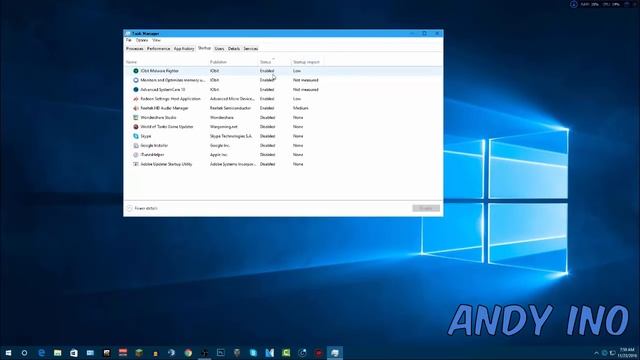Select the Advanced SystemCare 10 name text
640x360 pixels.
(x=162, y=89)
